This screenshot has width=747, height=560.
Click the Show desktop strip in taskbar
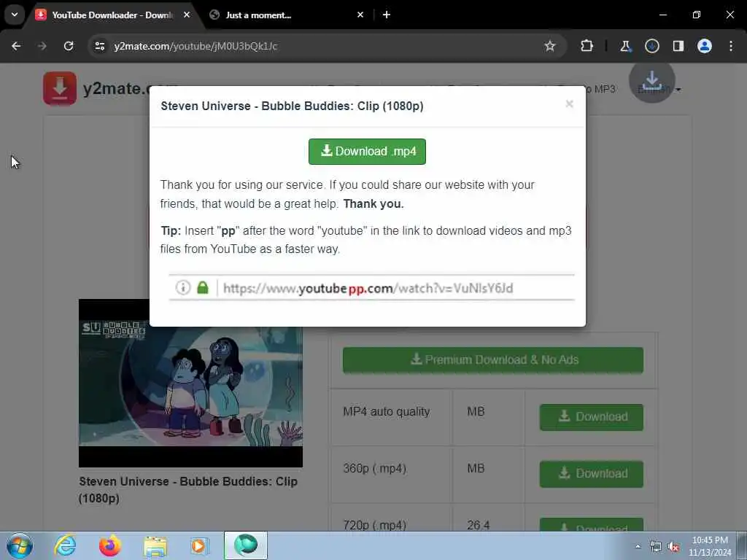[x=742, y=545]
